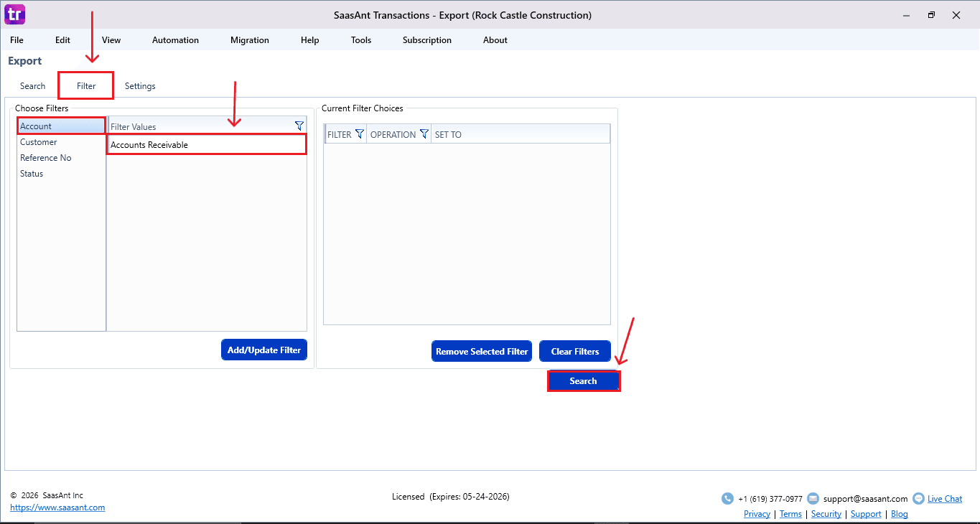Click the email envelope icon near support address
980x524 pixels.
tap(813, 499)
